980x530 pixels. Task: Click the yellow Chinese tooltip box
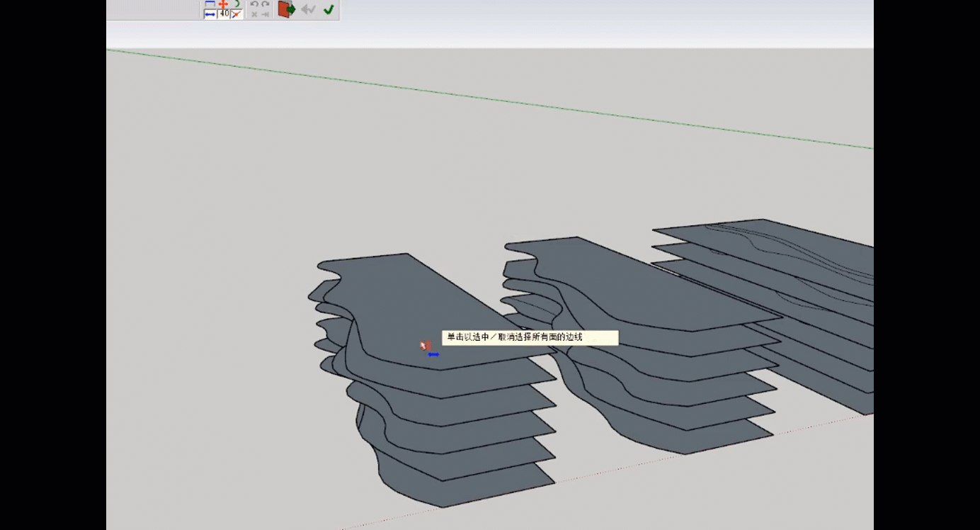click(x=530, y=338)
